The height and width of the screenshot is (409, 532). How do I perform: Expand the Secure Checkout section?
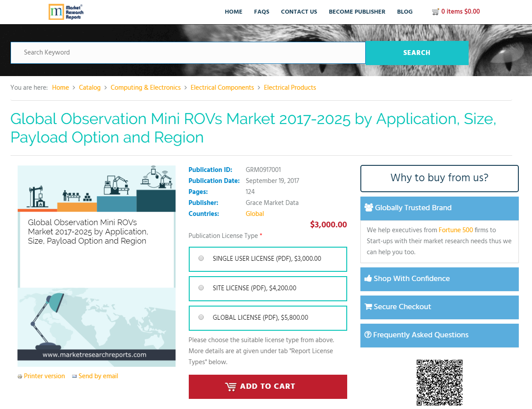440,307
